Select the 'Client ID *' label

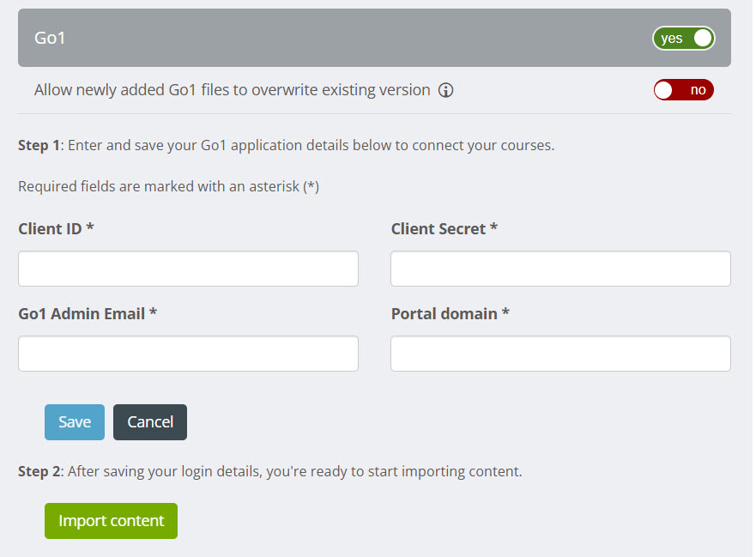coord(56,228)
